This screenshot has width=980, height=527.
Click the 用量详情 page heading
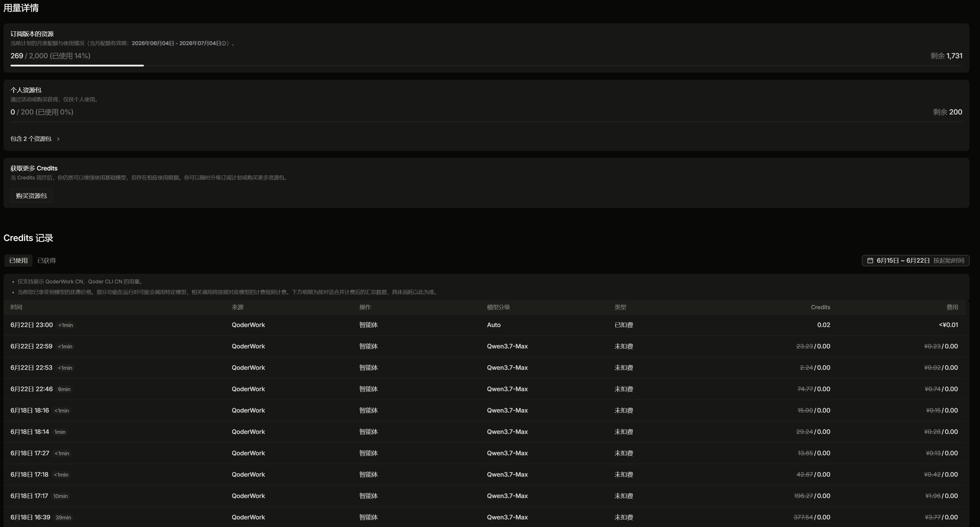click(x=21, y=8)
